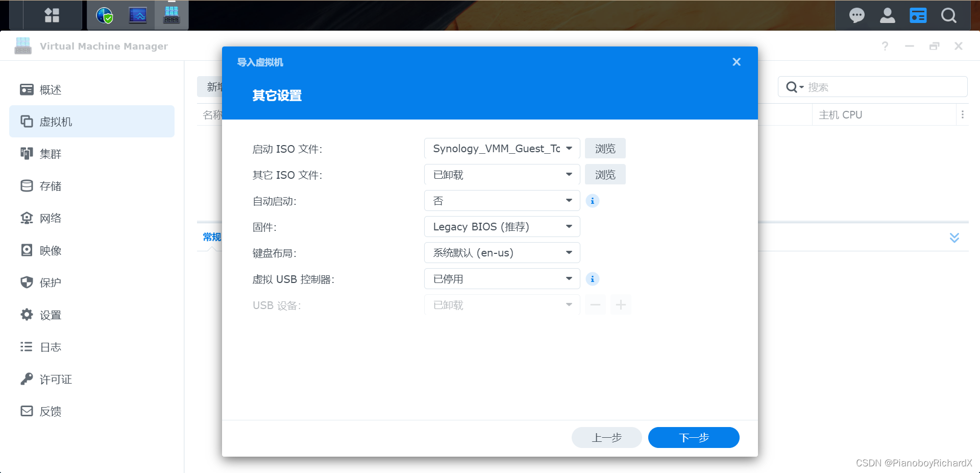This screenshot has width=980, height=473.
Task: Open 存储 in the sidebar
Action: coord(92,186)
